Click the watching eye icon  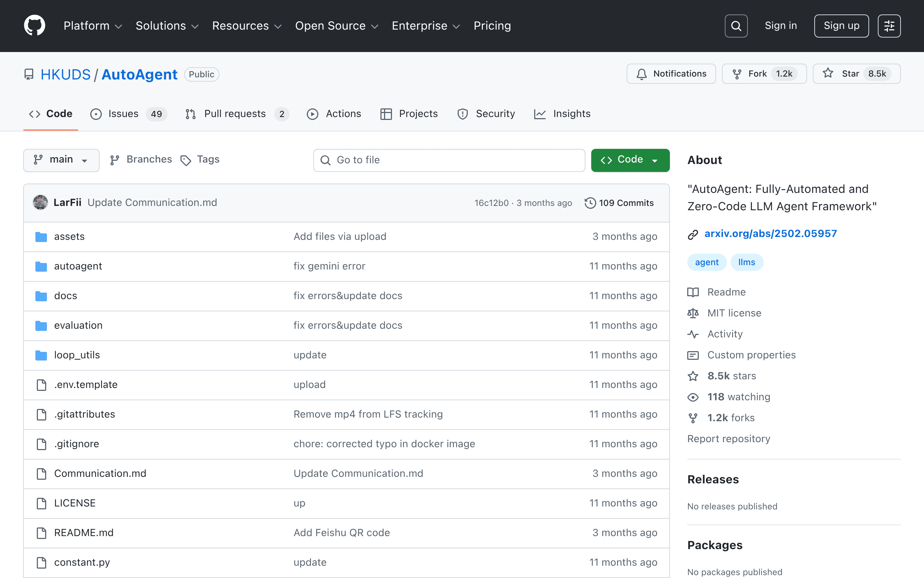[x=693, y=397]
